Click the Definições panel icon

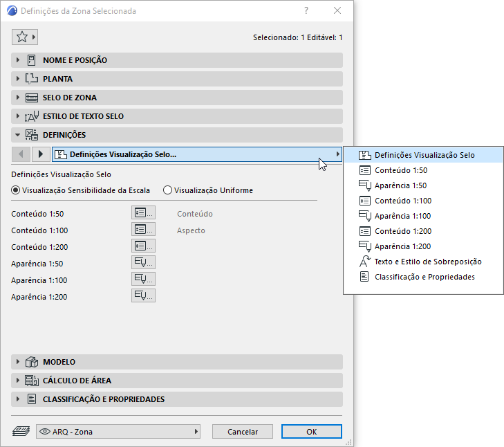tap(32, 135)
